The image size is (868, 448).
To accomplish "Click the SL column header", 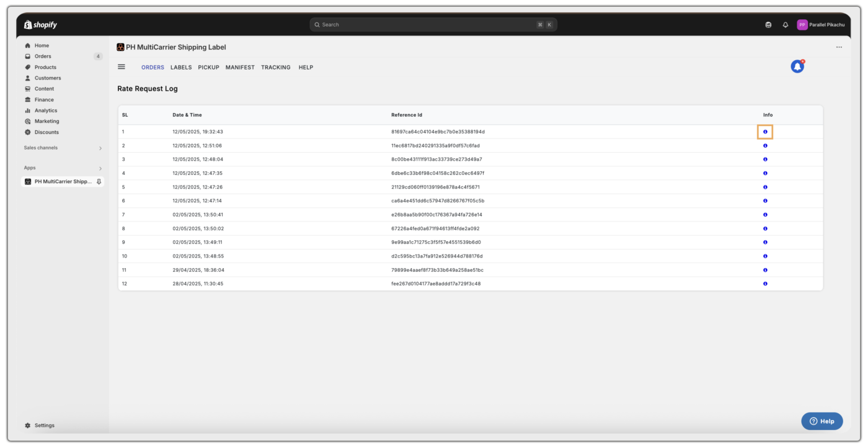I will coord(125,115).
